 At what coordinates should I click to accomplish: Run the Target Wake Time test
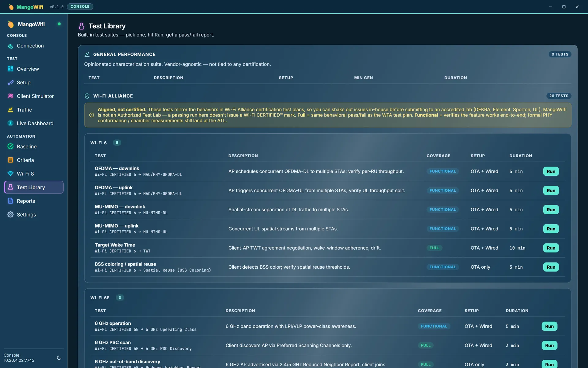551,248
